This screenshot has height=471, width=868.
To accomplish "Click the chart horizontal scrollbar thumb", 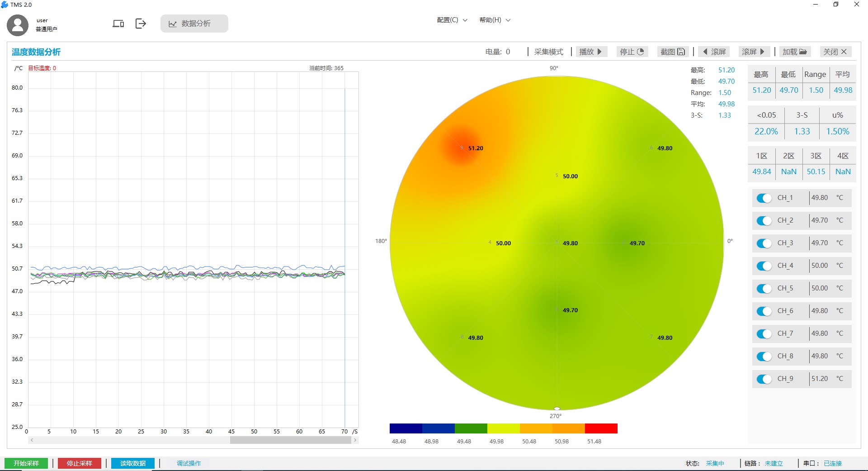I will pyautogui.click(x=290, y=440).
